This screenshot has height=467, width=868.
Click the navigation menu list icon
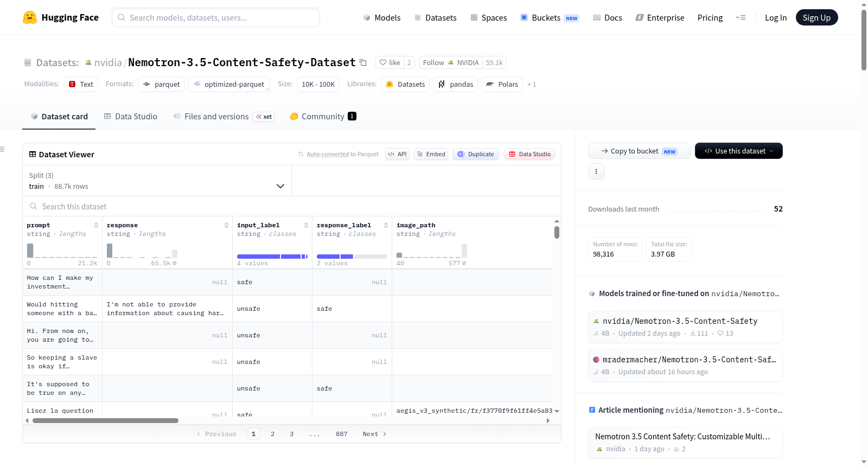tap(741, 17)
